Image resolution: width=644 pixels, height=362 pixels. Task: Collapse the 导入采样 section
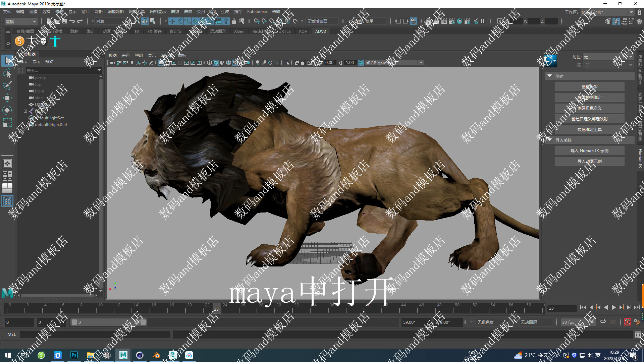(549, 140)
